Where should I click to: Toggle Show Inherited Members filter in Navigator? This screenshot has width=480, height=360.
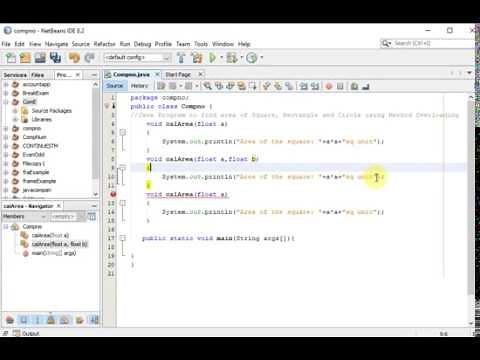coord(10,320)
